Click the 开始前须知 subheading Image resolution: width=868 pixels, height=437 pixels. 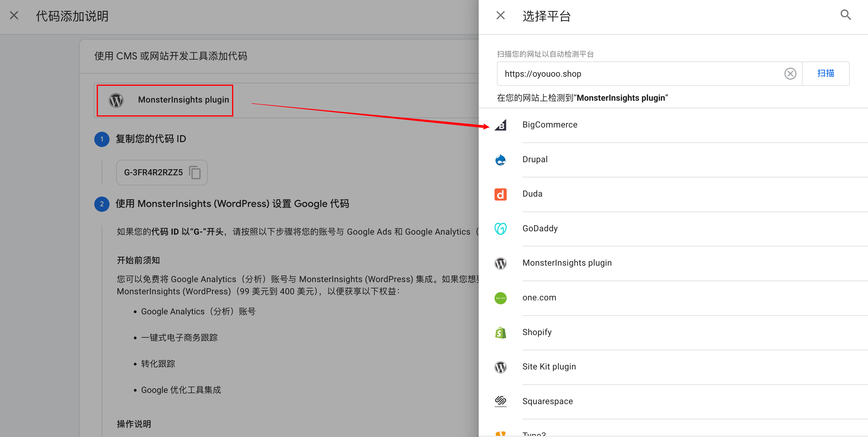(138, 260)
